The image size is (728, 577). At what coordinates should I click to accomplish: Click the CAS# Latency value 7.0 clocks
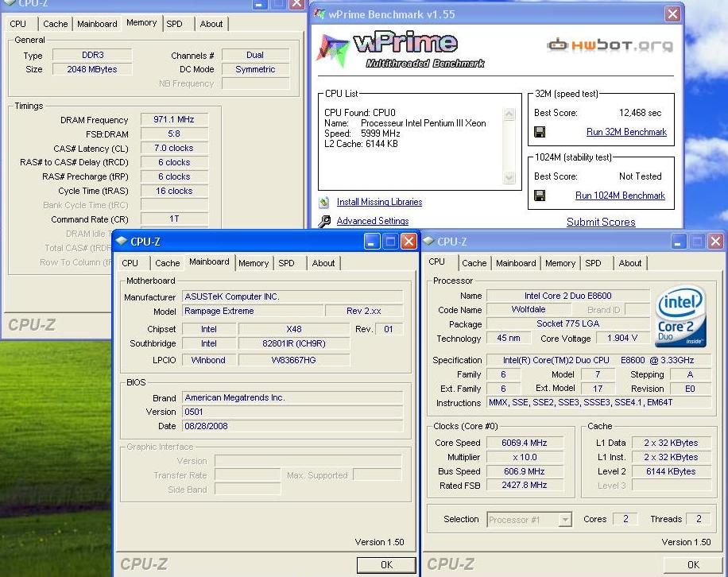pos(174,148)
